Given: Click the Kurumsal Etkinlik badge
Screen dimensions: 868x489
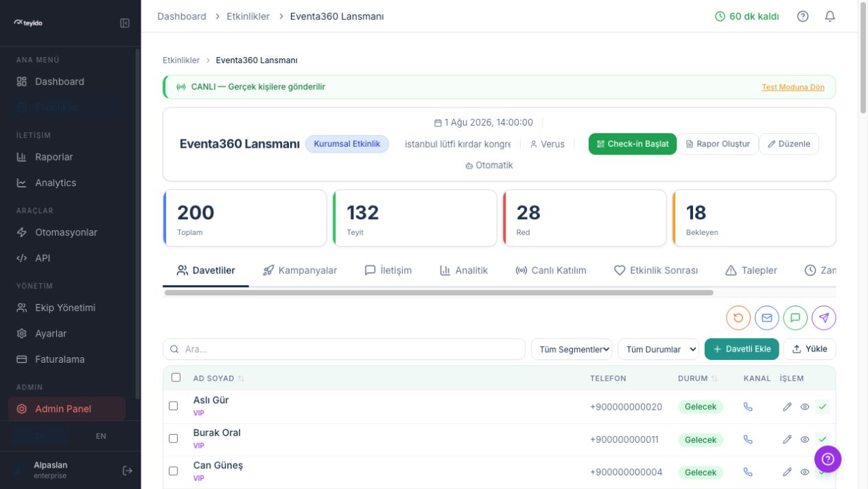Looking at the screenshot, I should point(347,144).
